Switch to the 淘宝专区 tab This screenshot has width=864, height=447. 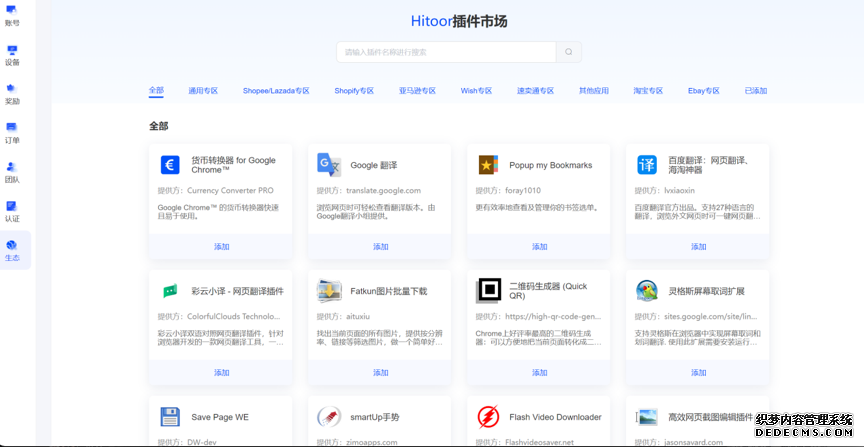648,91
